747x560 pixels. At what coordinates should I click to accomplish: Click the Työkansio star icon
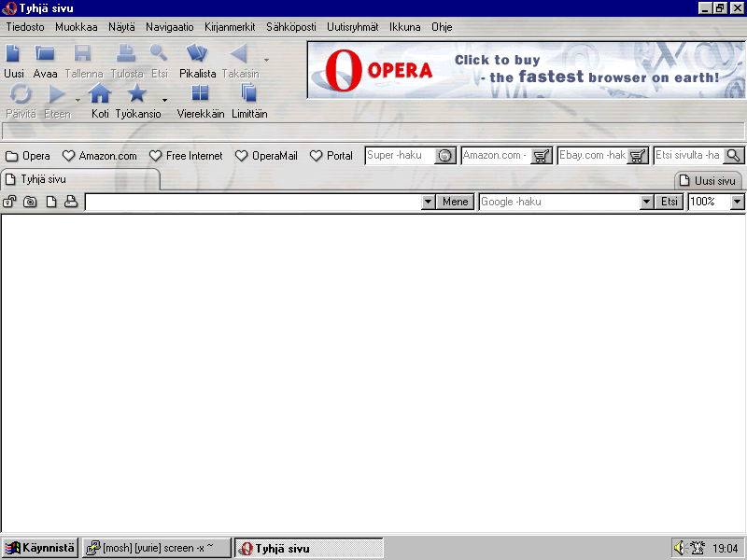tap(136, 92)
